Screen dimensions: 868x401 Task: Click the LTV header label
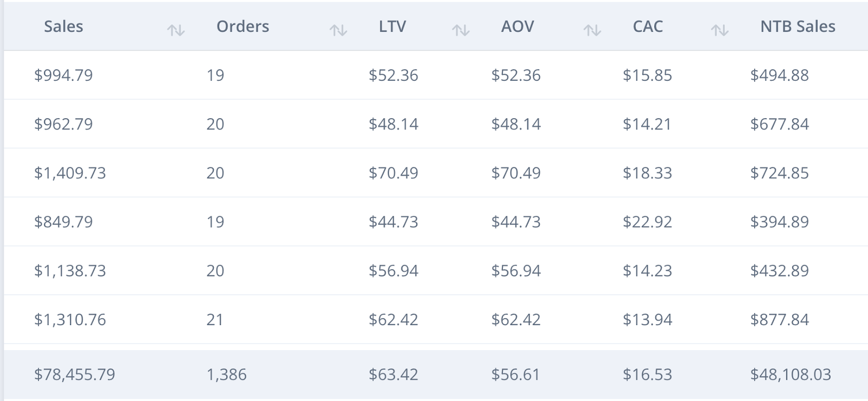click(x=392, y=27)
